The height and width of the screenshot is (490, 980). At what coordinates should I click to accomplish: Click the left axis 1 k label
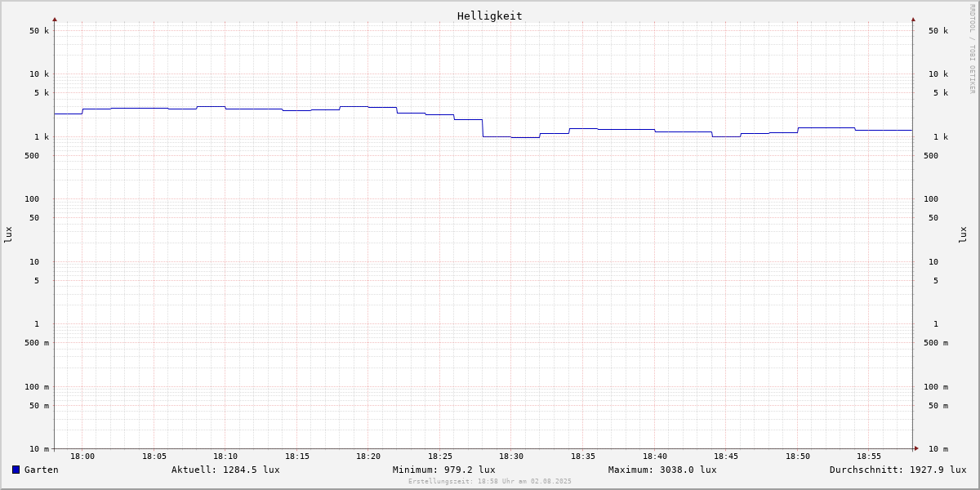tap(42, 137)
